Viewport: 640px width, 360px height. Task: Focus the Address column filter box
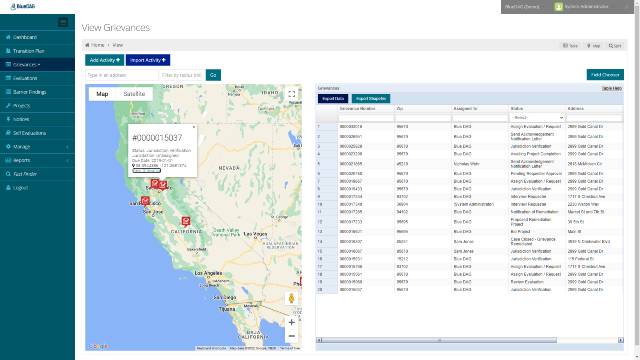click(x=594, y=118)
